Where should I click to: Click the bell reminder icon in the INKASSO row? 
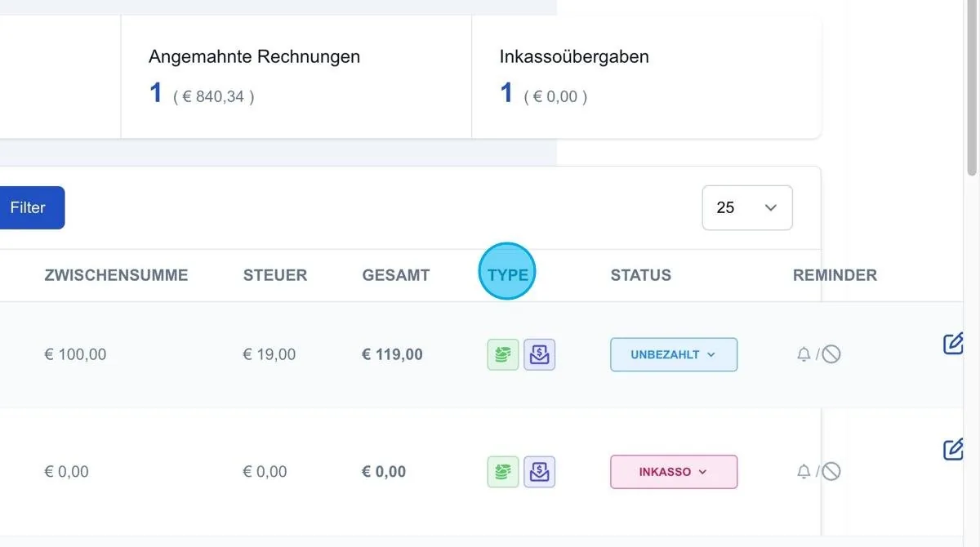[804, 471]
